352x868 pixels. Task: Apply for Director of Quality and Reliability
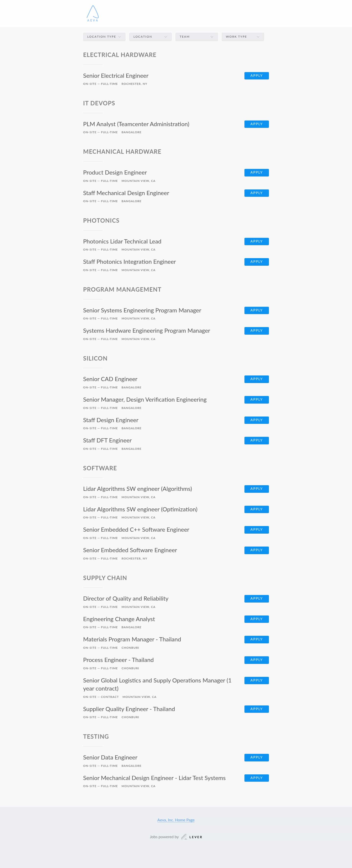pos(256,599)
